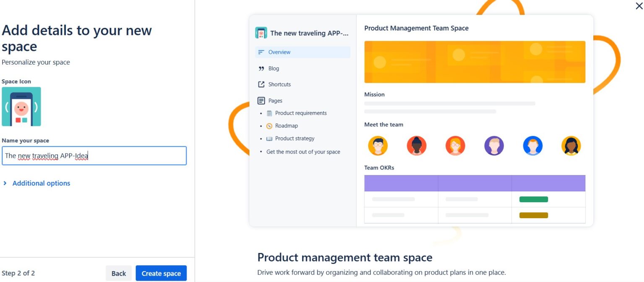Image resolution: width=644 pixels, height=282 pixels.
Task: Click the green status lozenge in OKRs table
Action: point(533,199)
